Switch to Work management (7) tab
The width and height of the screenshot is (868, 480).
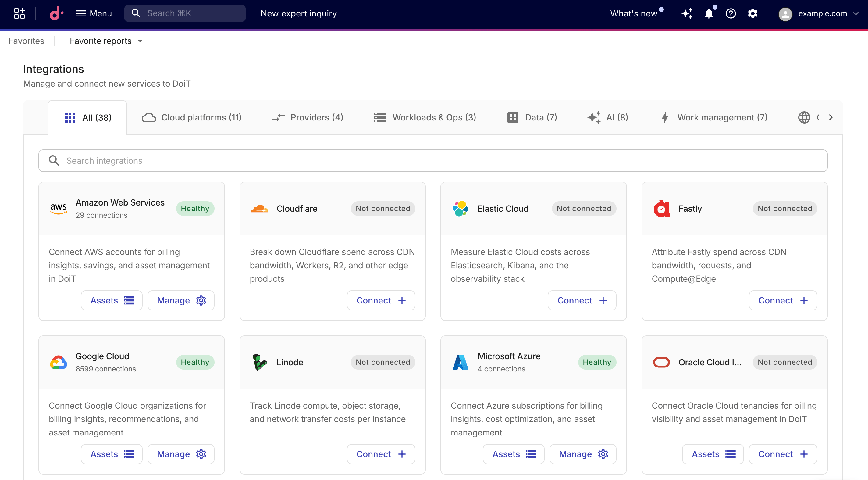[x=714, y=117]
